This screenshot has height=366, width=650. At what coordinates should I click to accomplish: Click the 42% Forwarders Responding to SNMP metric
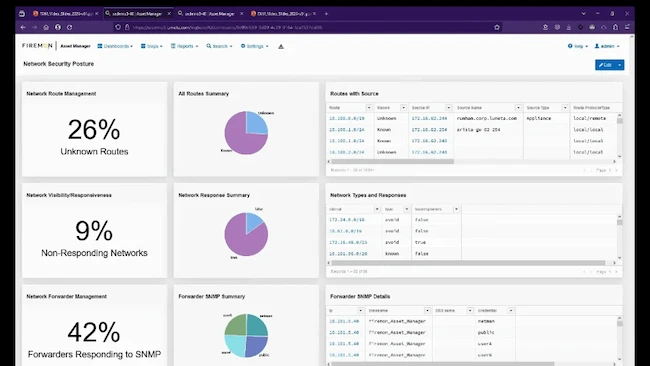94,340
